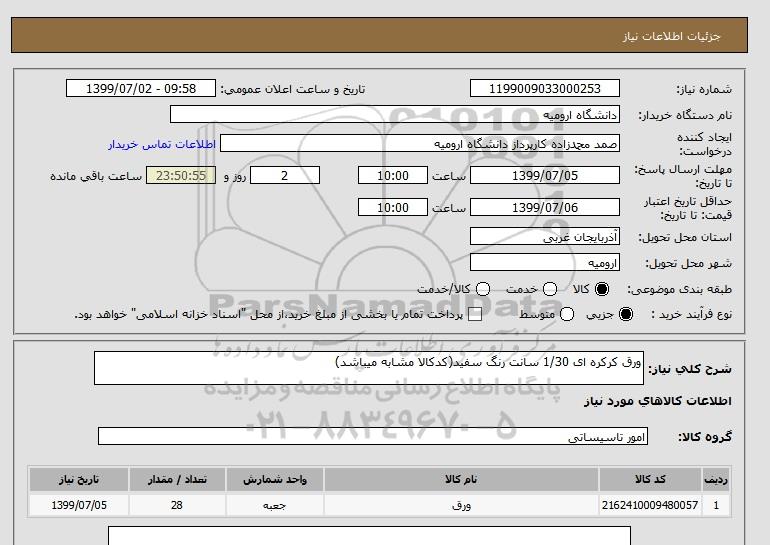Image resolution: width=770 pixels, height=545 pixels.
Task: Select the جزیی purchase type radio
Action: click(626, 314)
